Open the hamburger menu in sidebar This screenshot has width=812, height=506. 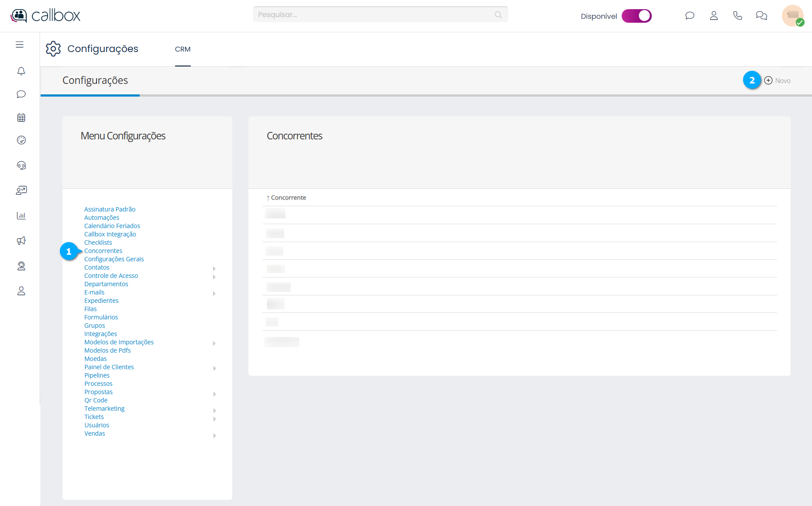[x=20, y=45]
